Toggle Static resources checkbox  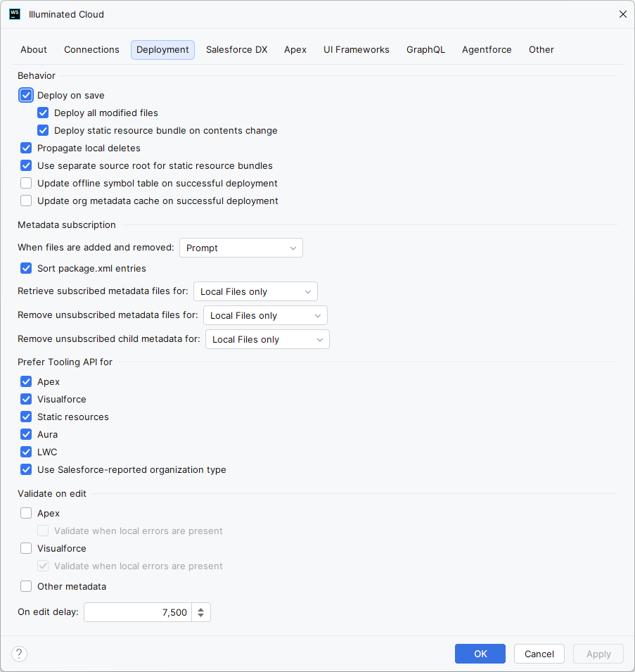click(x=26, y=417)
